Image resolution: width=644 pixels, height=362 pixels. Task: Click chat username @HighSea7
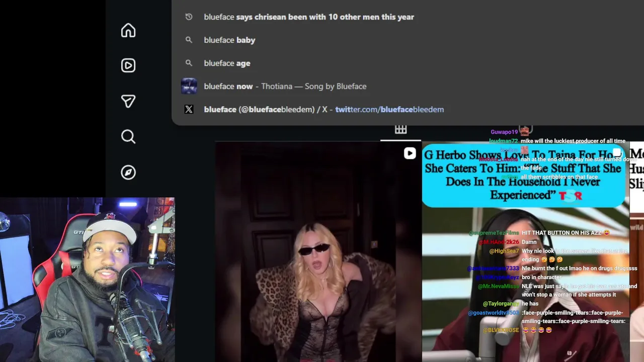504,251
